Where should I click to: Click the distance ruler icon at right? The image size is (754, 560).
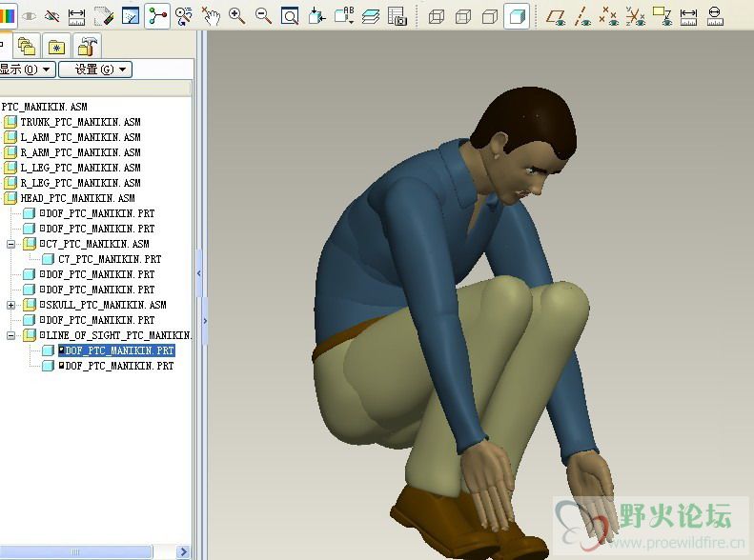pos(688,17)
